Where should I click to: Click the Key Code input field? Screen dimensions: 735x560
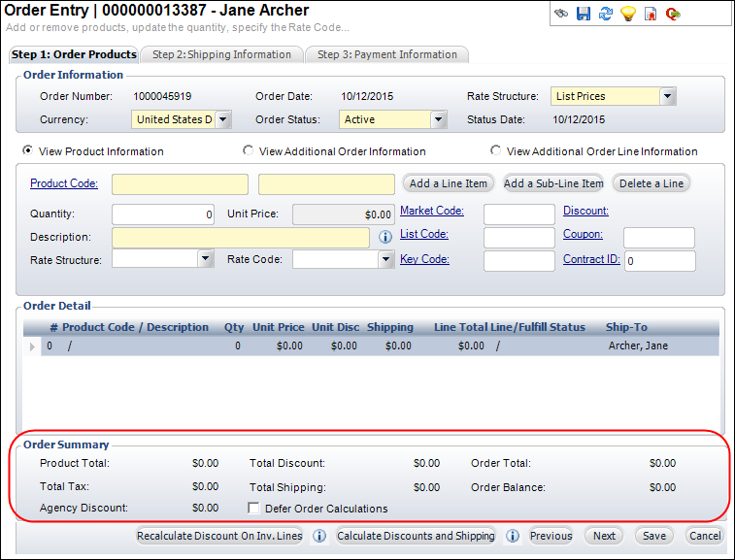click(x=519, y=261)
